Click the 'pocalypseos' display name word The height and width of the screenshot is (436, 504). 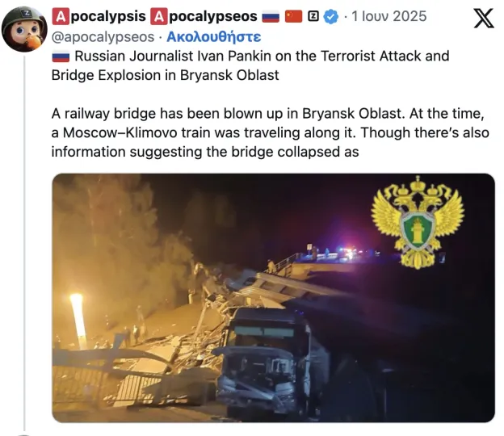pos(213,17)
